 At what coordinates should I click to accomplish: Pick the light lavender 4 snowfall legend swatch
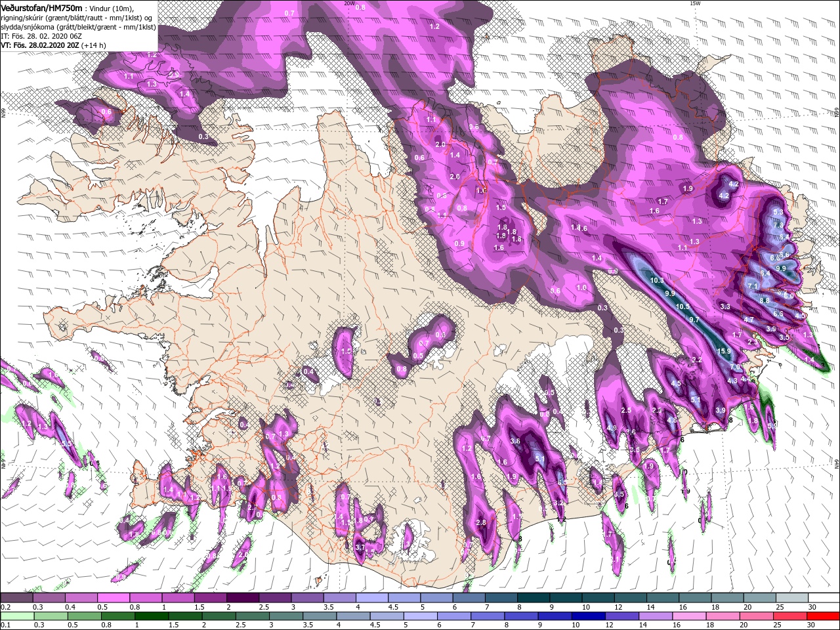click(372, 598)
